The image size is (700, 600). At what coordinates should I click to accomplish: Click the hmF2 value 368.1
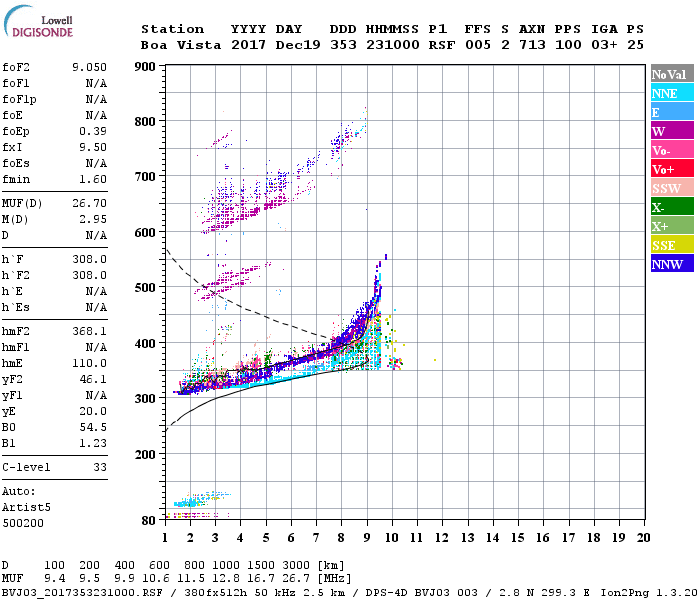click(89, 331)
